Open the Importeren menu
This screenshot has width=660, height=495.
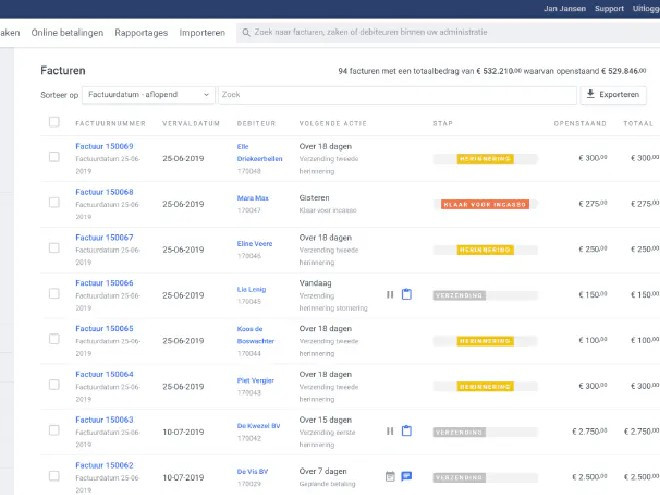pyautogui.click(x=202, y=32)
